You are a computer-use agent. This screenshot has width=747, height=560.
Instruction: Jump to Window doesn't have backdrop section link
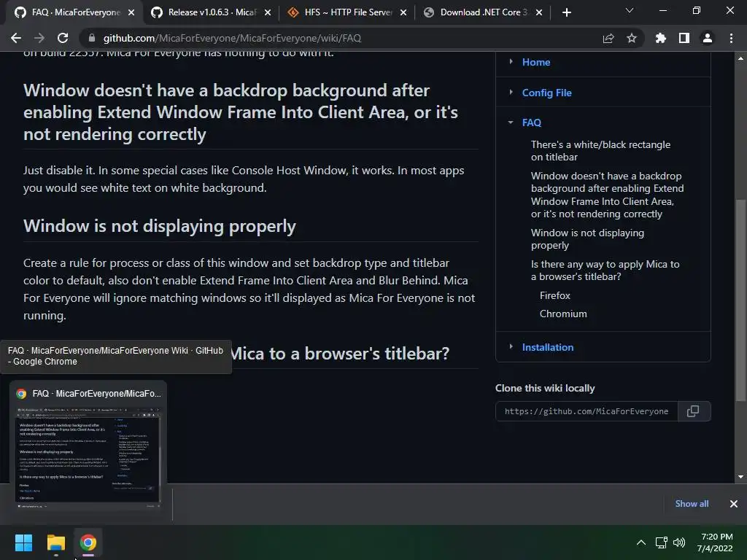(x=607, y=195)
